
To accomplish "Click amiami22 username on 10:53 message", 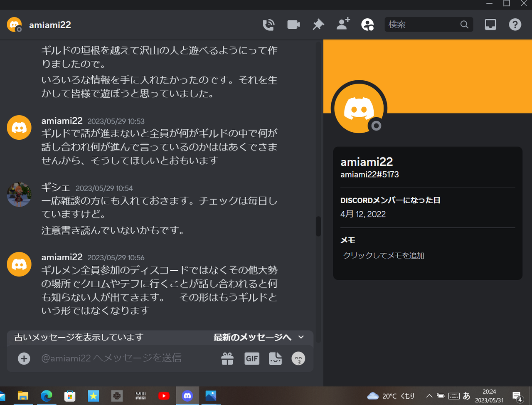I will click(x=62, y=121).
